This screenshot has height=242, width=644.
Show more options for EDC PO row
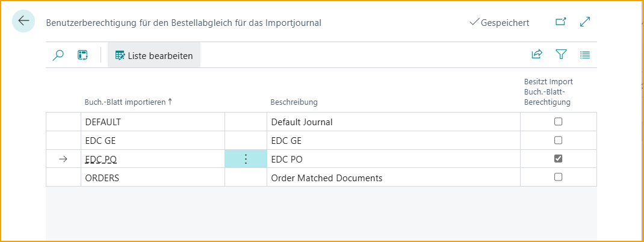pos(246,159)
